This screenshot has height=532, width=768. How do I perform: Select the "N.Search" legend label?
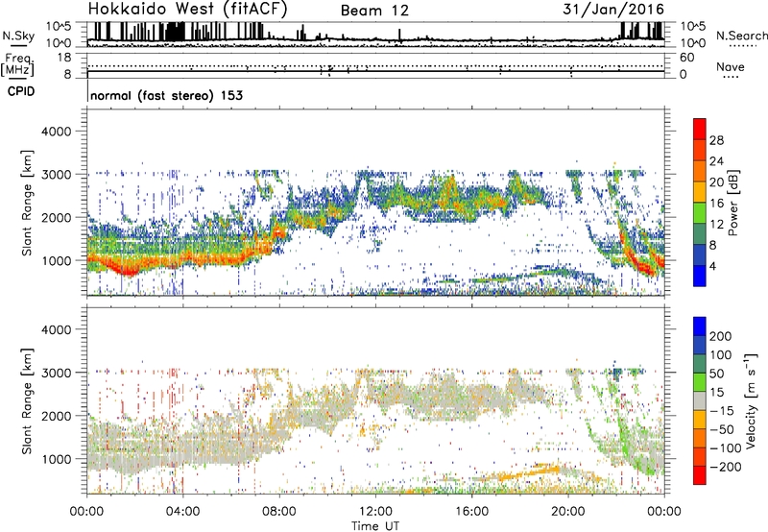click(742, 36)
